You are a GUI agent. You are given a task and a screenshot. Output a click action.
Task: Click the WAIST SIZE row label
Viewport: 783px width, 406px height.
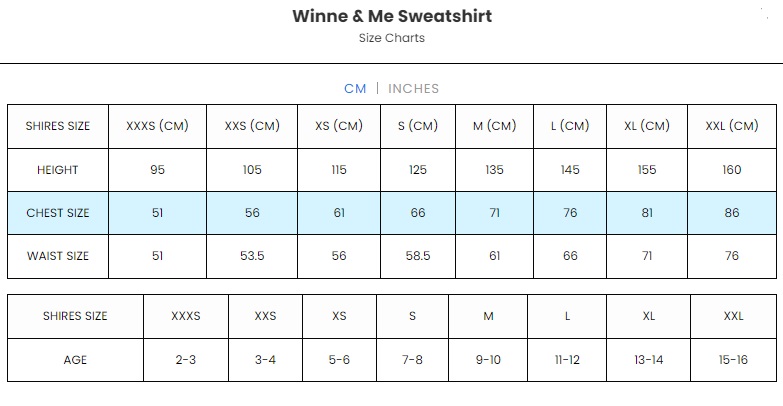click(57, 256)
